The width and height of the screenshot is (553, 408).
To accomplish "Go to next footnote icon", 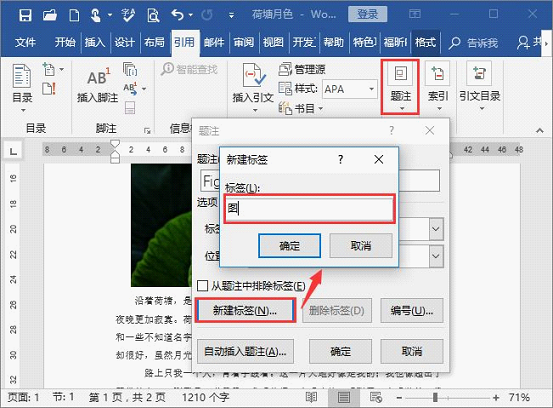I will coord(130,89).
